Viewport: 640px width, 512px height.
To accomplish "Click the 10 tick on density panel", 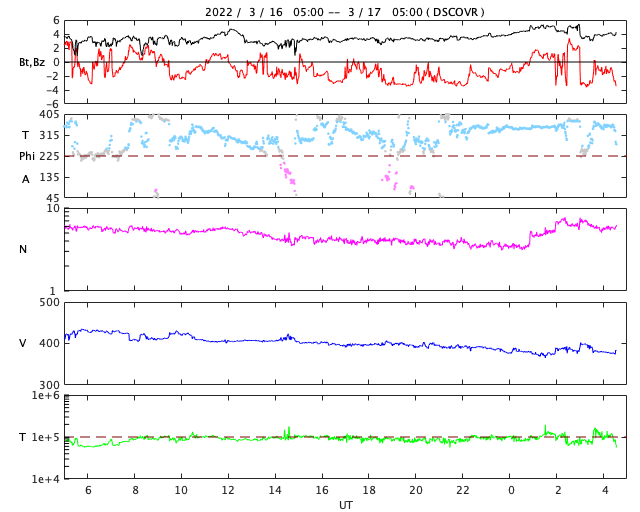I will [x=53, y=208].
